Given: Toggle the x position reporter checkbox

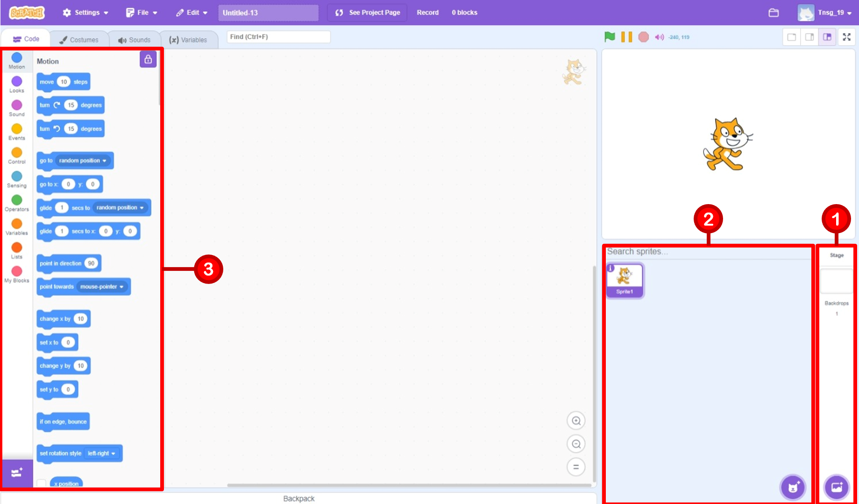Looking at the screenshot, I should click(x=42, y=483).
